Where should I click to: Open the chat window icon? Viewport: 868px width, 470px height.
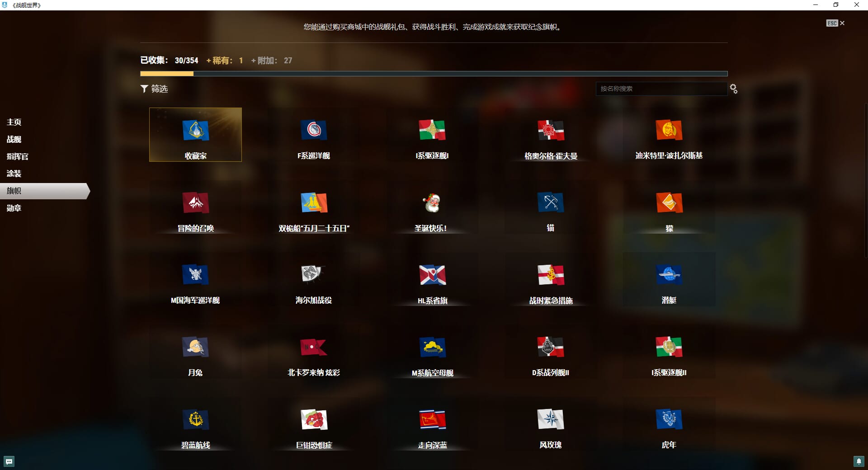(9, 461)
